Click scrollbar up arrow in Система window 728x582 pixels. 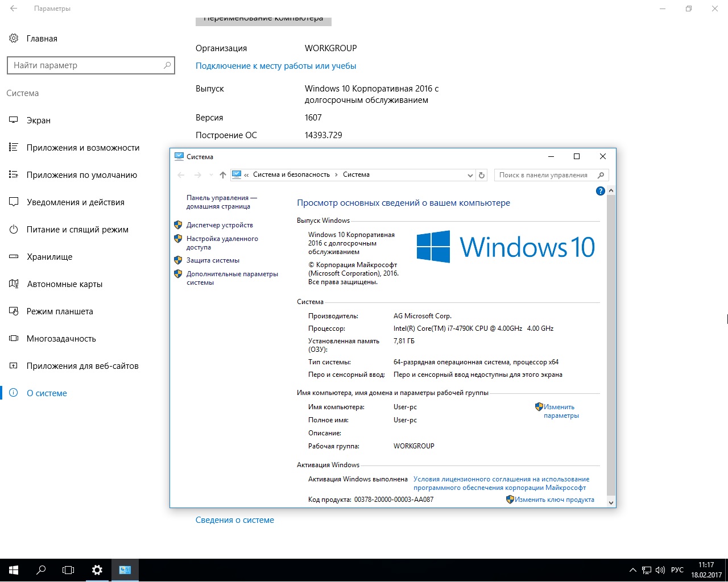611,190
